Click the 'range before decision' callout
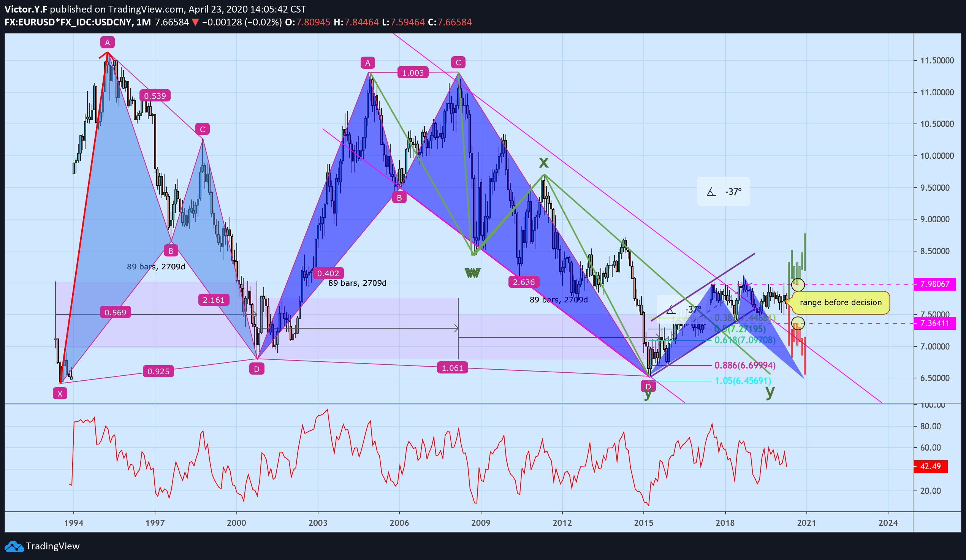 [840, 303]
